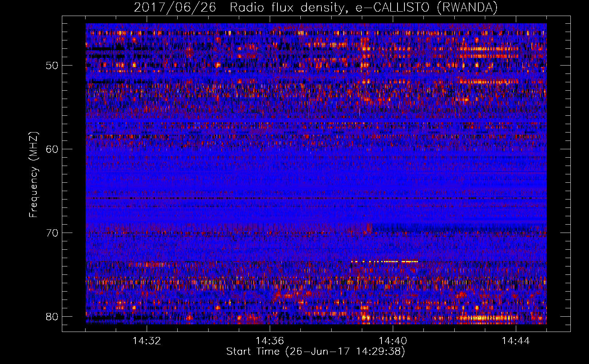Click the Start Time axis label text
Viewport: 589px width, 364px height.
point(316,352)
